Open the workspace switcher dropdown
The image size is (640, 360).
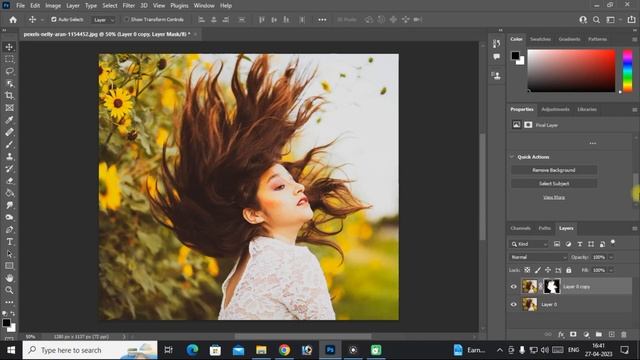613,20
